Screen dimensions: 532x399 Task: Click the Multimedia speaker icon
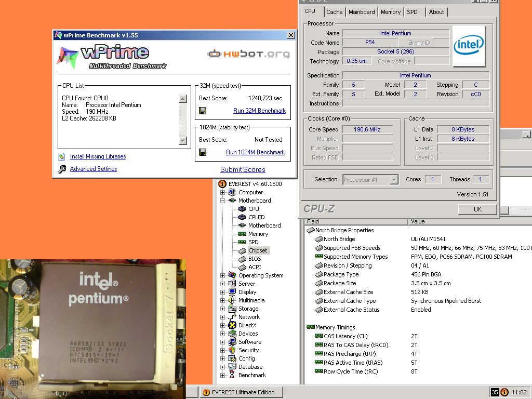click(x=232, y=300)
